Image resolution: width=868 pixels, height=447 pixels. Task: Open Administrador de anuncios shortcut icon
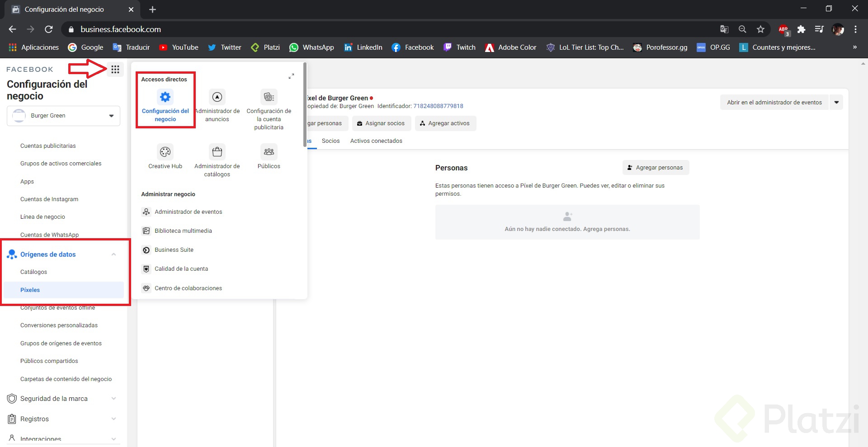pyautogui.click(x=217, y=97)
